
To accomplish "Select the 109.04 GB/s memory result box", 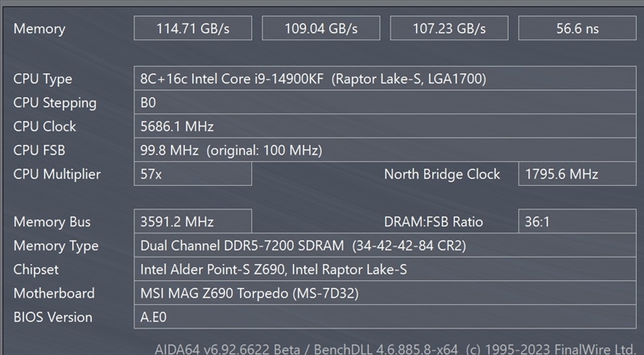I will click(321, 28).
